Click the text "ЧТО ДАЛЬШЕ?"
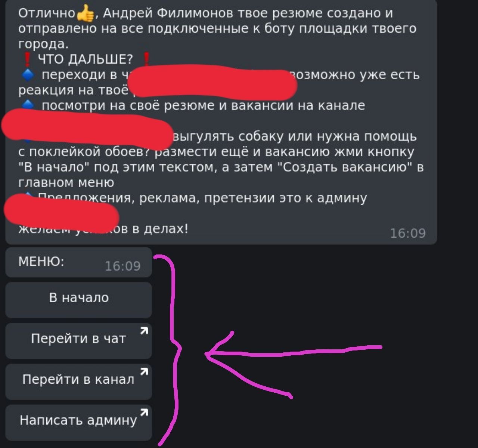 [86, 59]
